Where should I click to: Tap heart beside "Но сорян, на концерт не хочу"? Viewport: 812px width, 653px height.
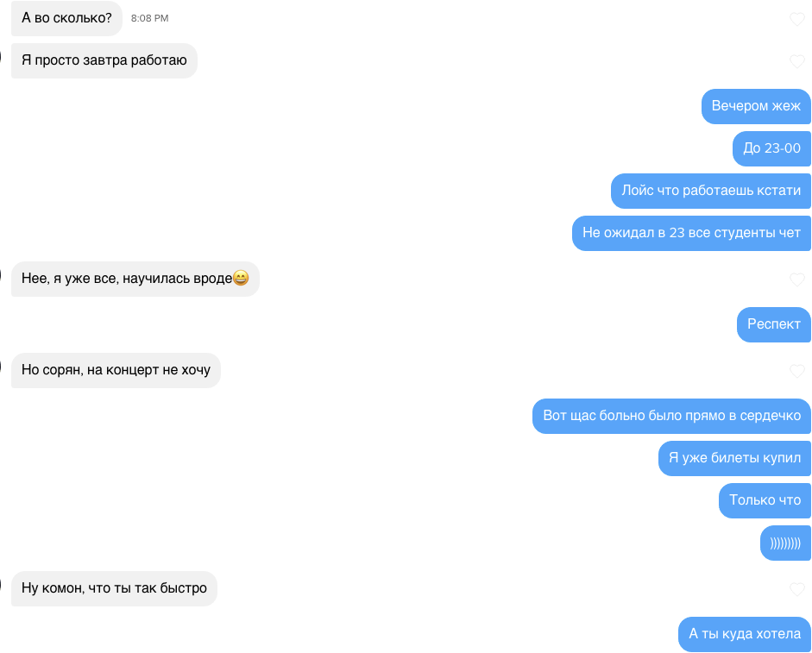pos(797,371)
